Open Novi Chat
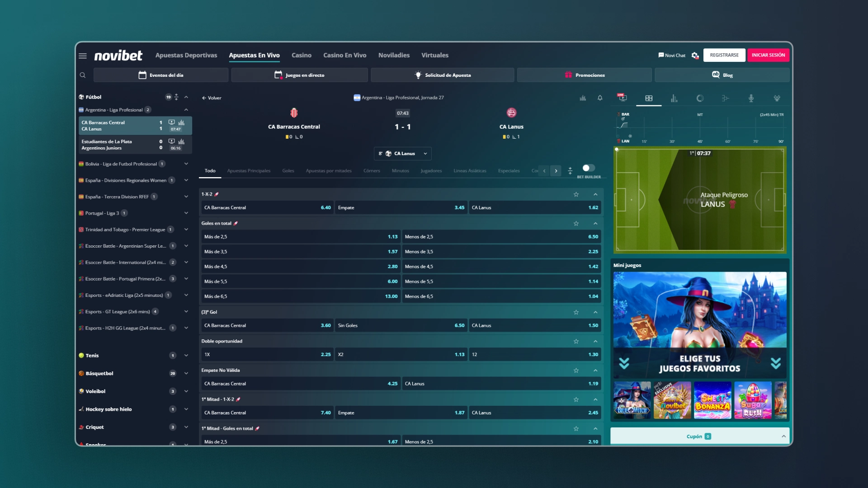This screenshot has height=488, width=868. [x=672, y=55]
